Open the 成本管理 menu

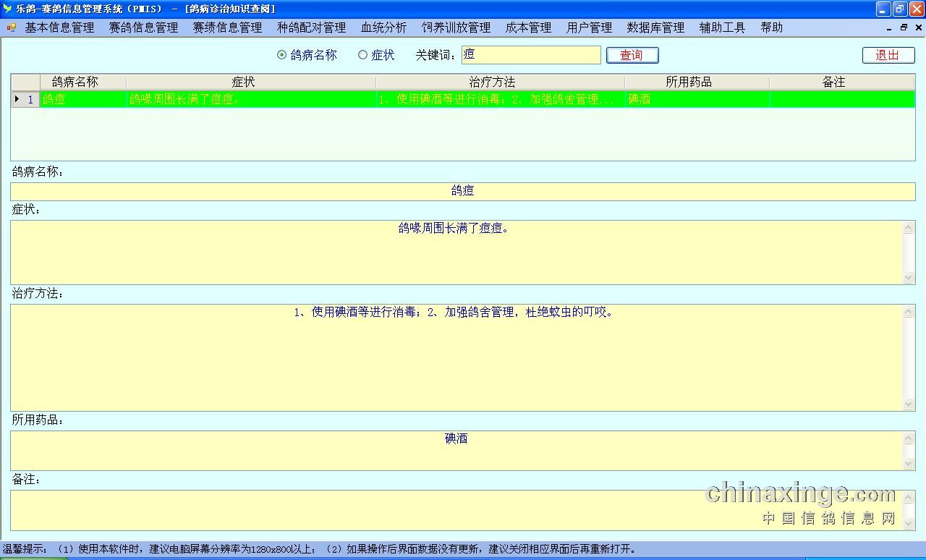click(528, 27)
